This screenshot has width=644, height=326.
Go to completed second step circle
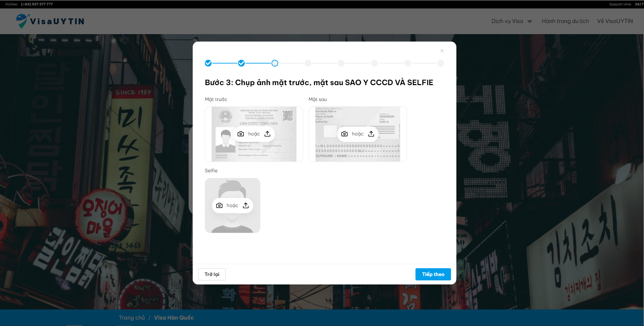[x=241, y=63]
